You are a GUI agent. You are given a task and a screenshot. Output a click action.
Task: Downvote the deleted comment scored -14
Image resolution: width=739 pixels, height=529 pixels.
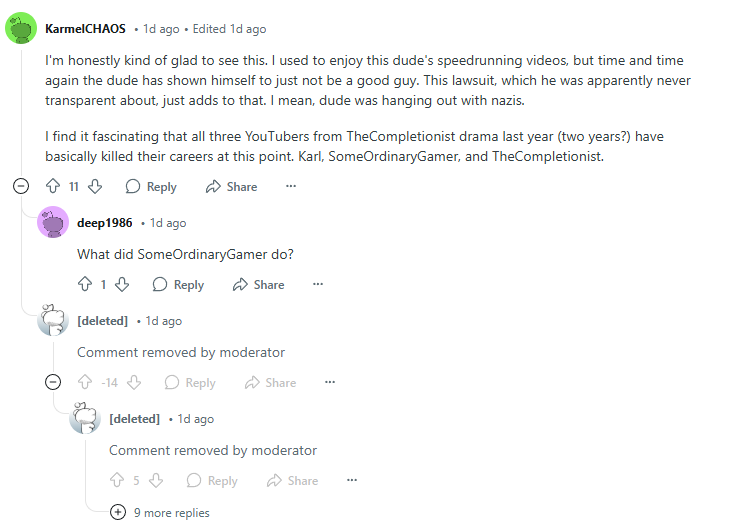134,382
